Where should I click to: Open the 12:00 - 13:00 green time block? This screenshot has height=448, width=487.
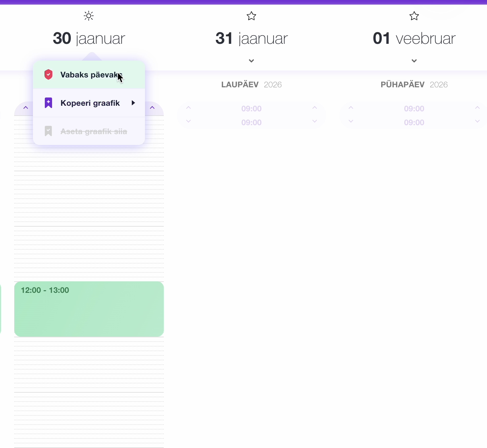(x=89, y=309)
